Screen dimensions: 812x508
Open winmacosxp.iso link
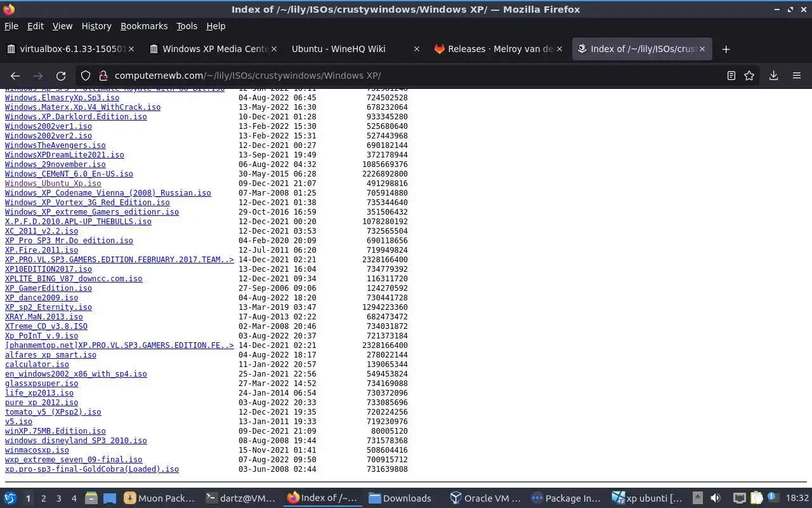click(37, 450)
